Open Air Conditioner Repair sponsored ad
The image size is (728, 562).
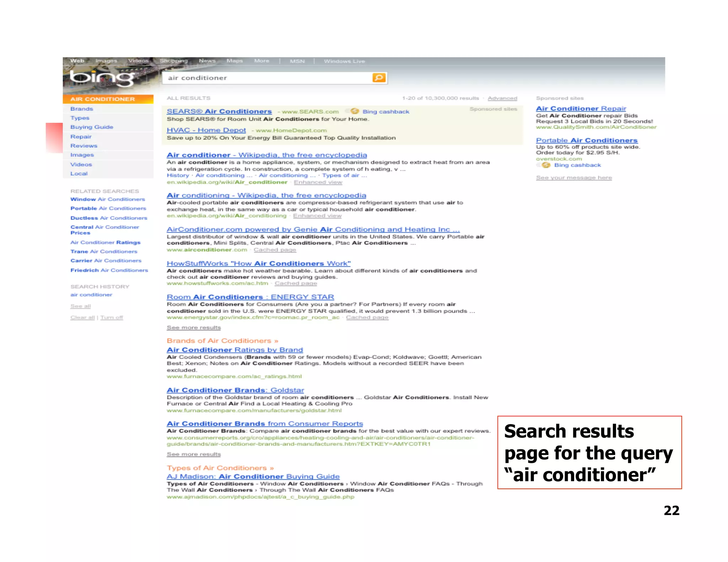point(581,109)
